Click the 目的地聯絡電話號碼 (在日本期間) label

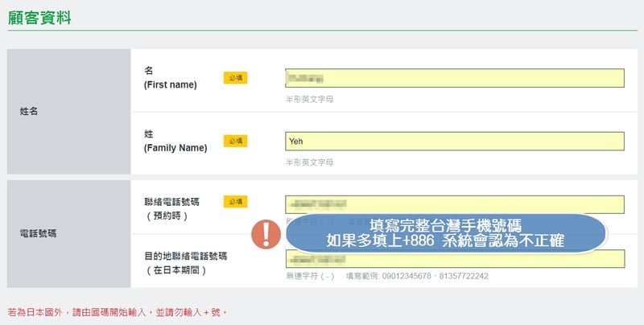[185, 263]
